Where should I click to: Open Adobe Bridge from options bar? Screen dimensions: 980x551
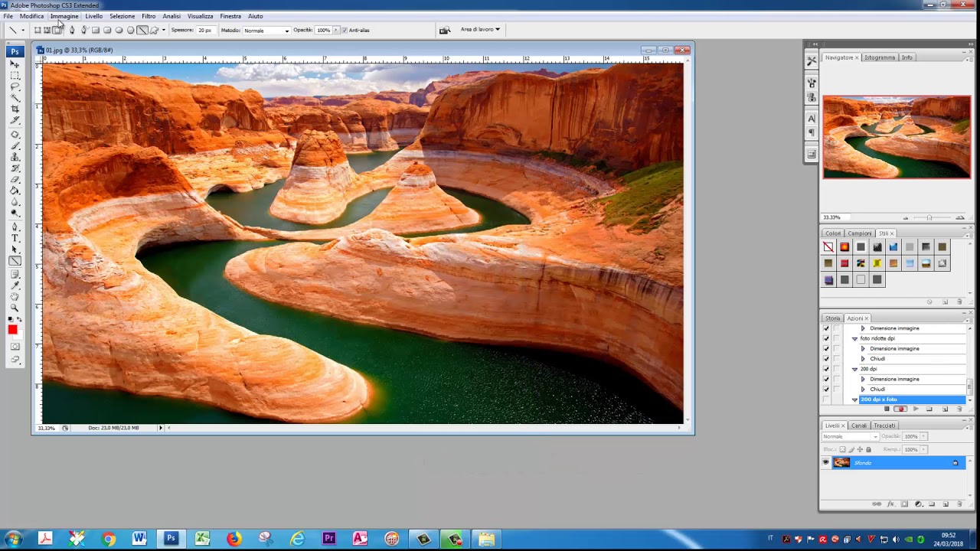pyautogui.click(x=444, y=30)
